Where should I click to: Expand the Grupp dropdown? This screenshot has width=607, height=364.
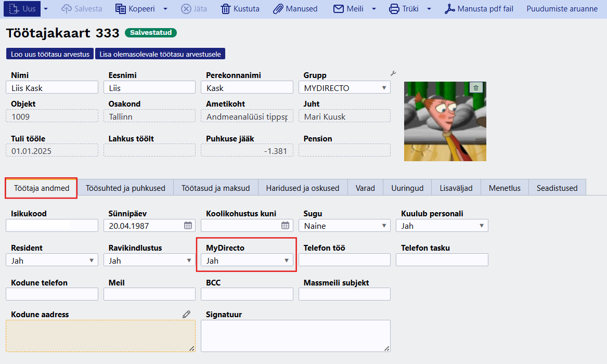click(384, 88)
